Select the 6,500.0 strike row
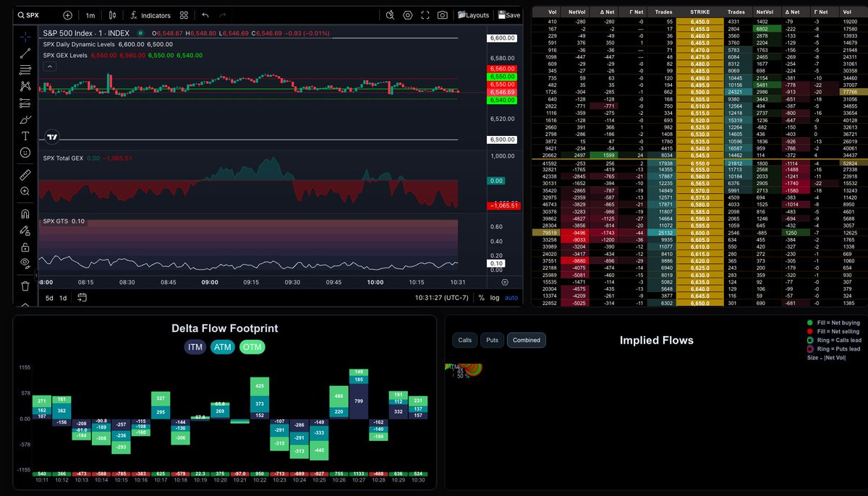The image size is (868, 496). pos(699,93)
